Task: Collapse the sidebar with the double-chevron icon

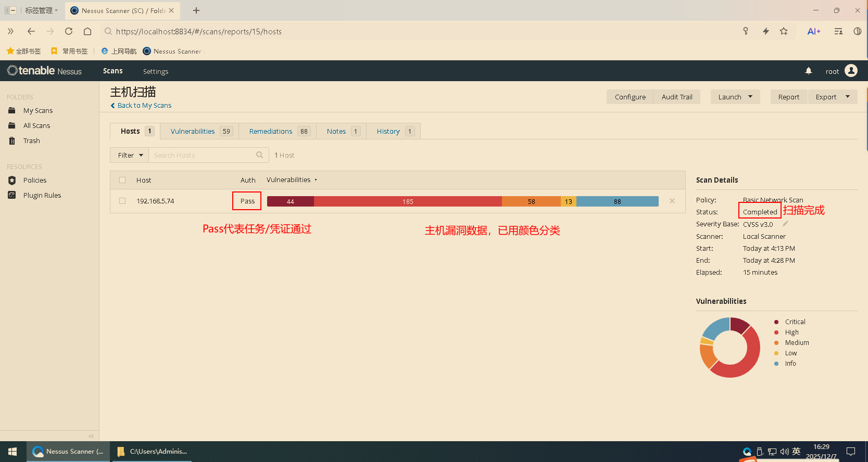Action: tap(91, 436)
